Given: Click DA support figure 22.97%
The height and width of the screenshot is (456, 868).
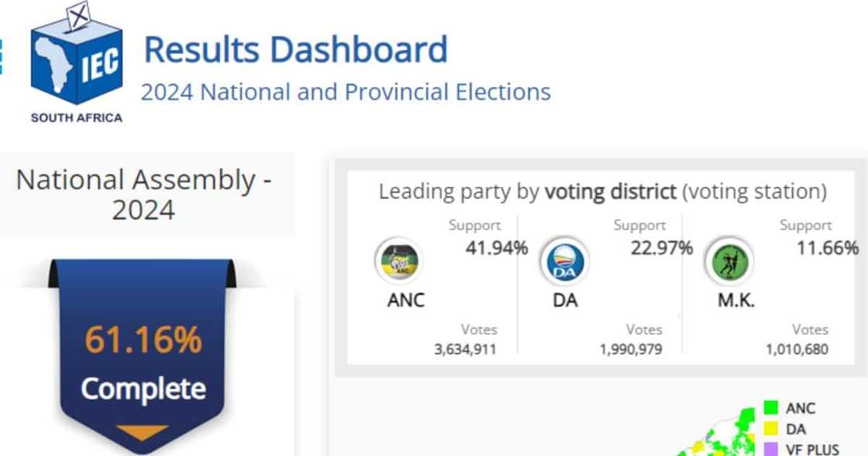Looking at the screenshot, I should (x=661, y=248).
